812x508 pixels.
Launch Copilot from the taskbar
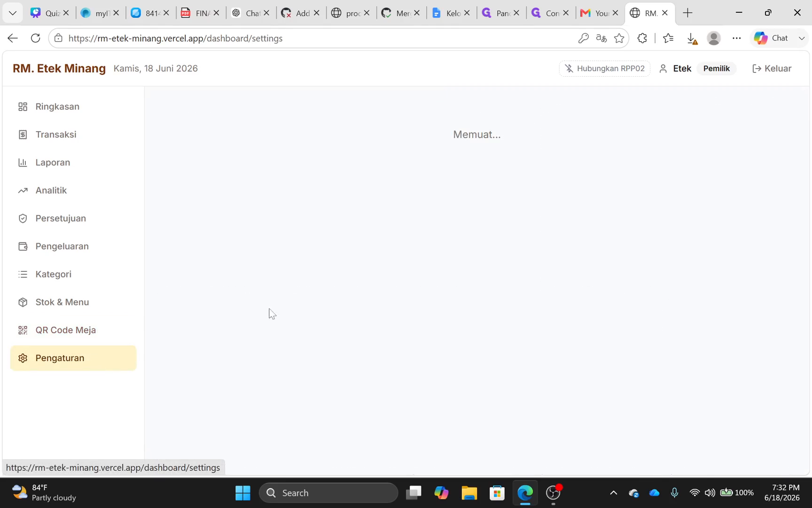pos(441,493)
